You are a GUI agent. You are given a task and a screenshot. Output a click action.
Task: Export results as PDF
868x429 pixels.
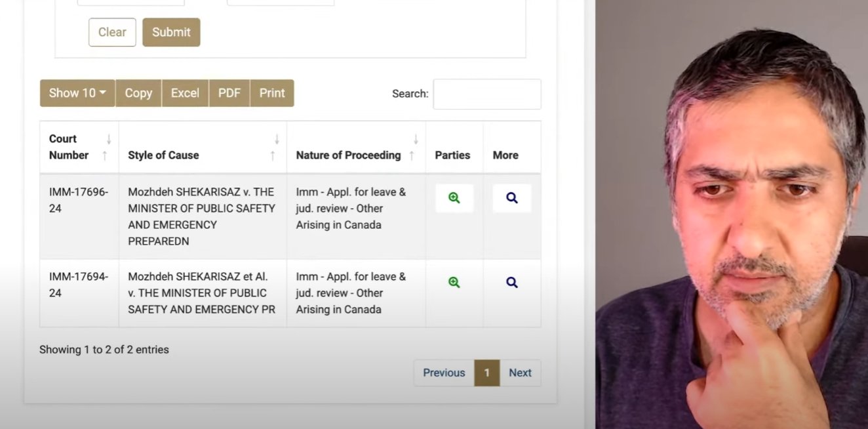229,93
